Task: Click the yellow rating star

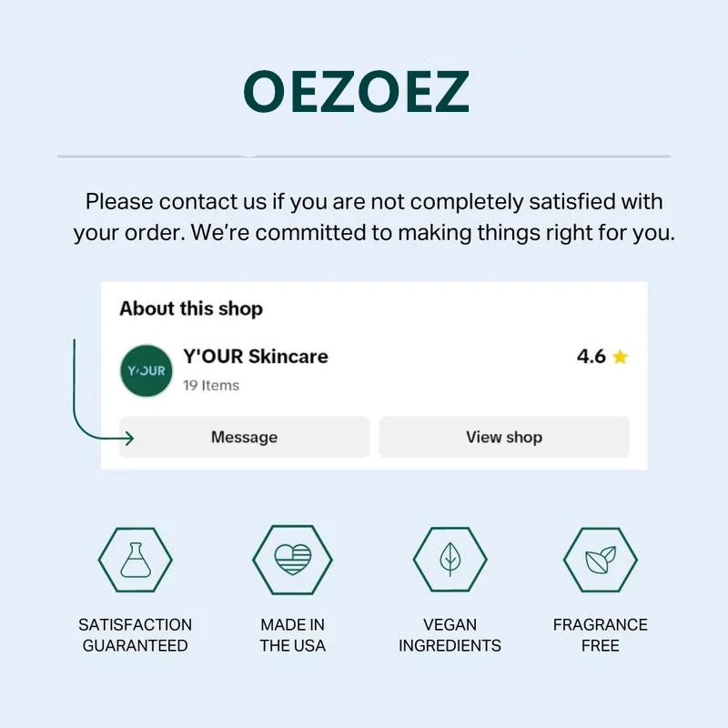Action: click(621, 358)
